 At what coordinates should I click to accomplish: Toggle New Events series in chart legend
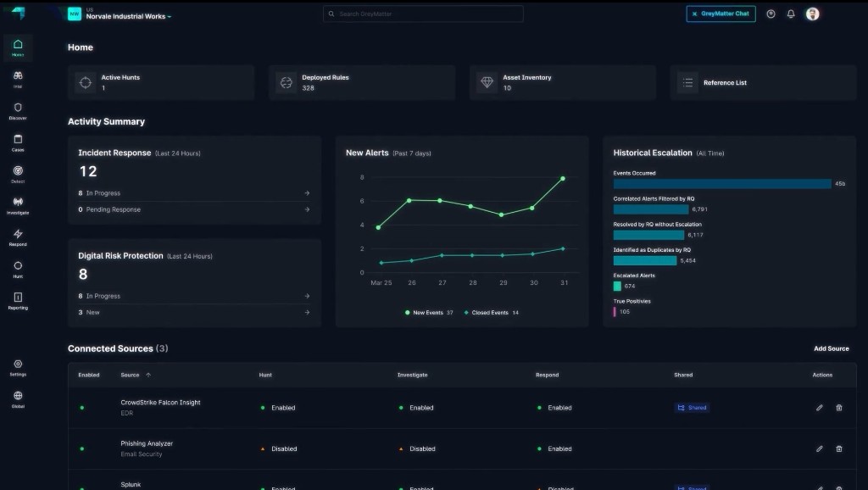[x=428, y=312]
